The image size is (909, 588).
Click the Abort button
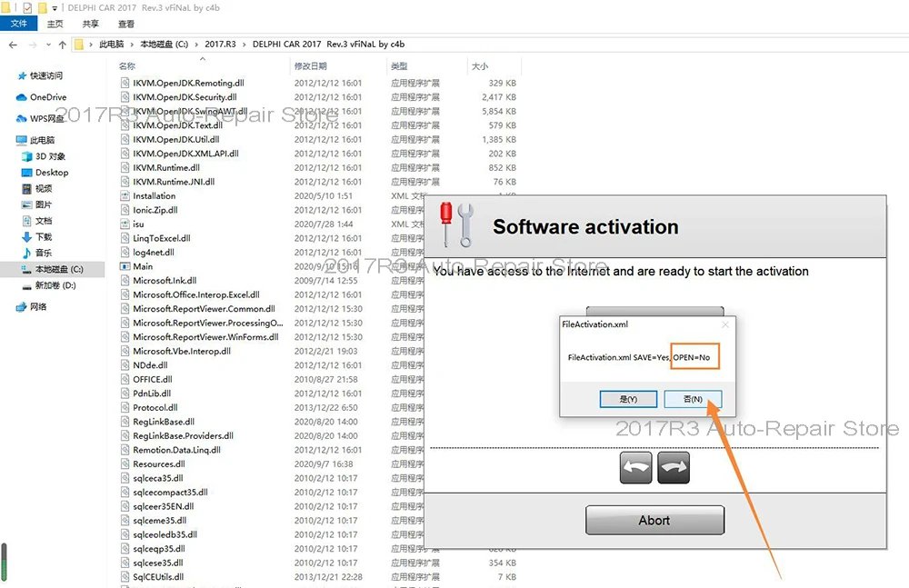tap(654, 520)
